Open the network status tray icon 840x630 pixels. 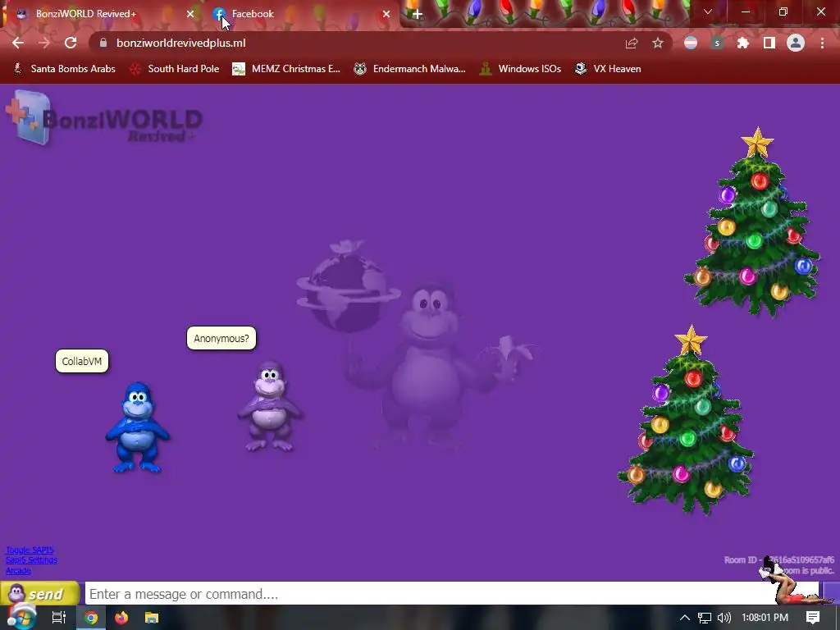point(705,618)
